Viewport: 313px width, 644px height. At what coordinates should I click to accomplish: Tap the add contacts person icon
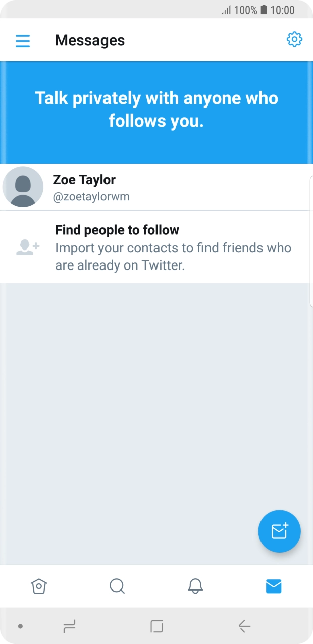pyautogui.click(x=27, y=247)
